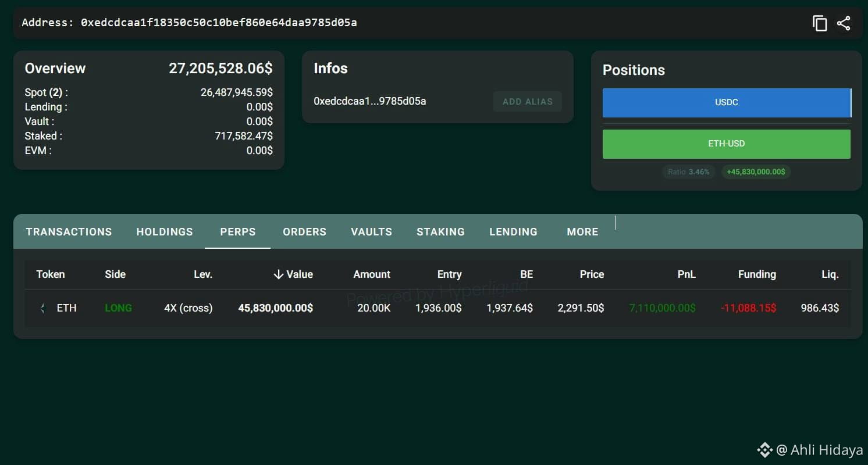
Task: Select the green ETH-USD position bar
Action: click(x=727, y=144)
